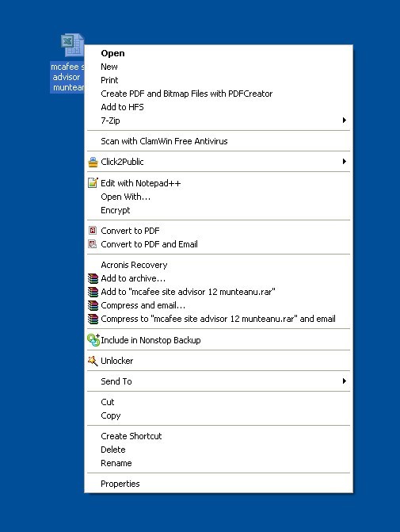Select Delete from the context menu
Viewport: 400px width, 532px height.
(219, 450)
